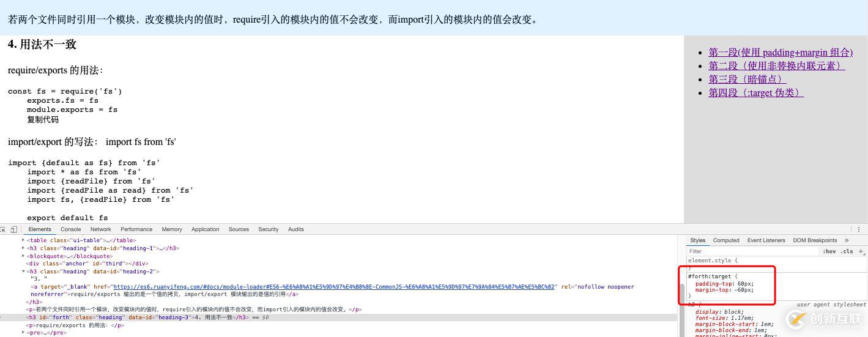Open the DevTools three-dot customize menu
Viewport: 868px width, 337px height.
coord(859,229)
